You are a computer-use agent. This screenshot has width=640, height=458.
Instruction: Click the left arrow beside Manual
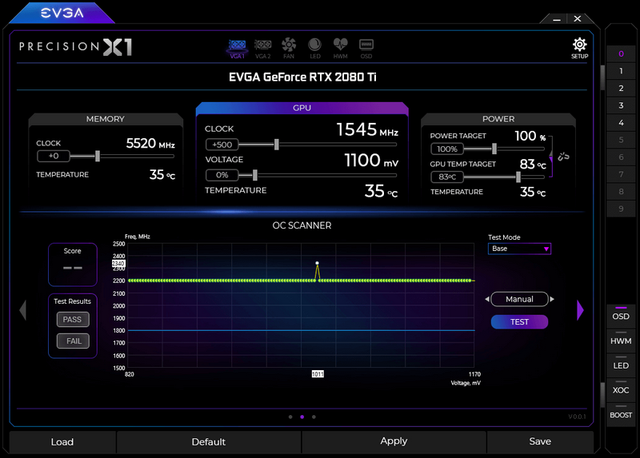[487, 299]
